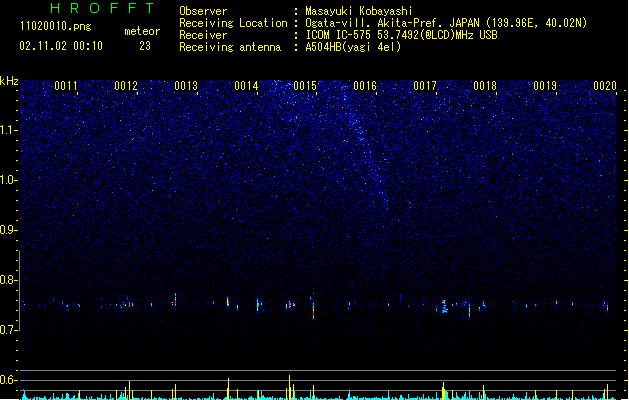Click time marker 0015
This screenshot has width=629, height=400.
[305, 86]
